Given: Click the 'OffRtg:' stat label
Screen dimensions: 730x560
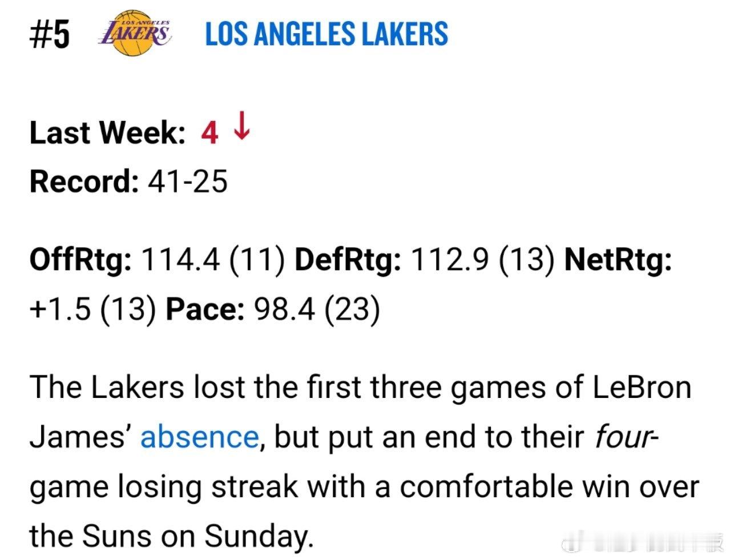Looking at the screenshot, I should (80, 260).
